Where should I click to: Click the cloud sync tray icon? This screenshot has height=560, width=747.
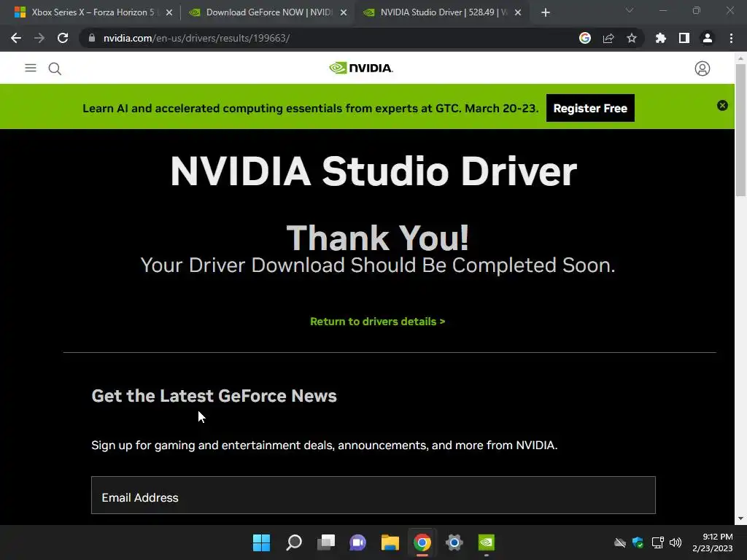point(620,542)
